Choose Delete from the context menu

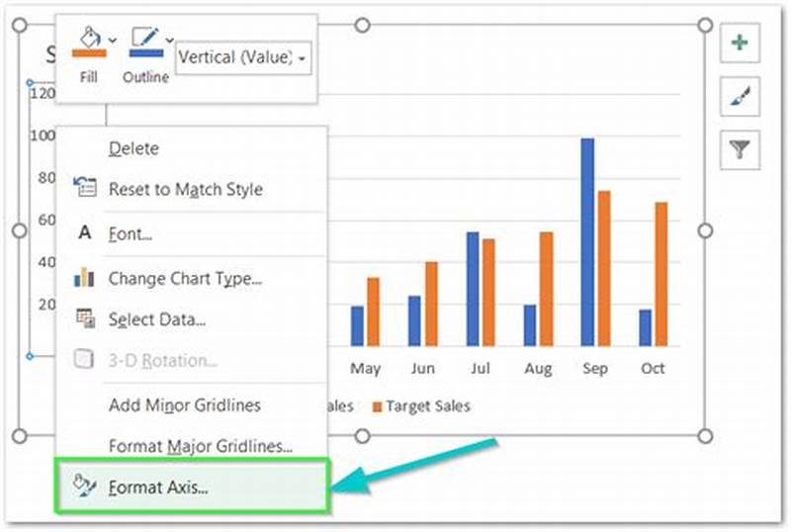tap(192, 148)
